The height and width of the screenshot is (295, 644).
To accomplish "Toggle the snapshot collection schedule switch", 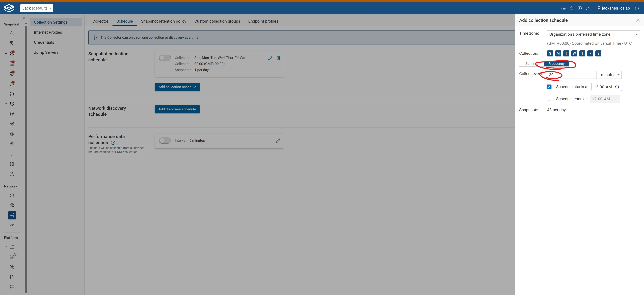I will [165, 58].
